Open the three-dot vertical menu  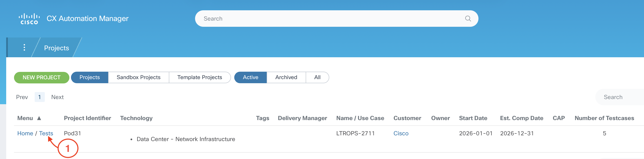[x=24, y=47]
